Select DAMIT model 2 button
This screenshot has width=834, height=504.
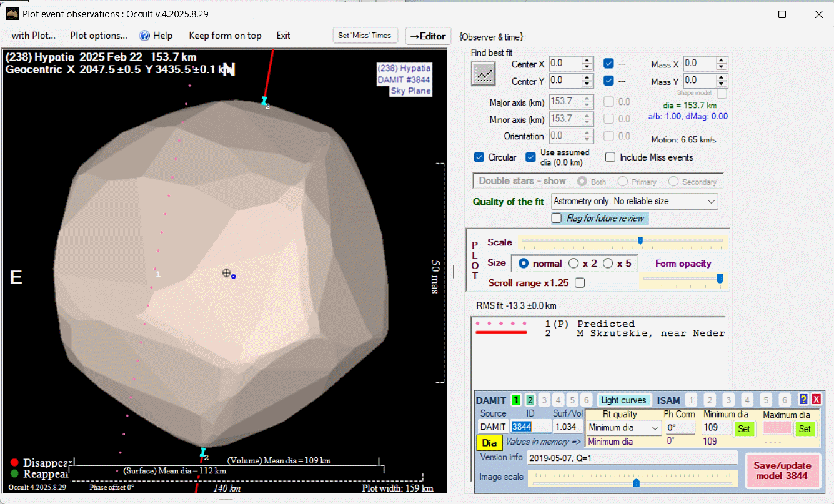[x=530, y=400]
